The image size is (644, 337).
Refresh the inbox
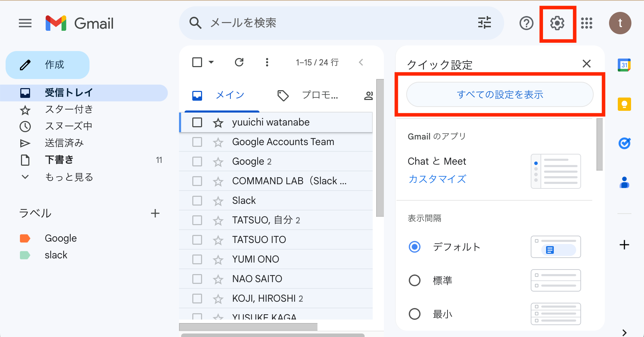(239, 62)
